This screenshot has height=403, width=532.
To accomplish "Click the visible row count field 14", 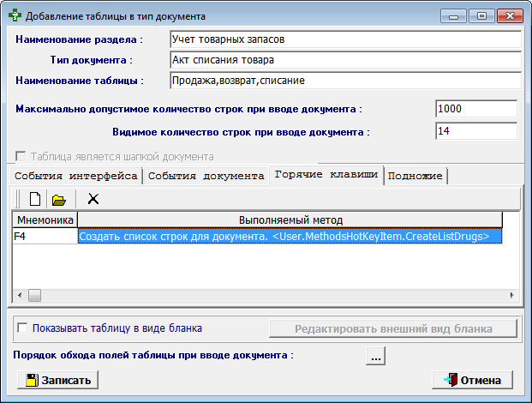I will pos(475,131).
